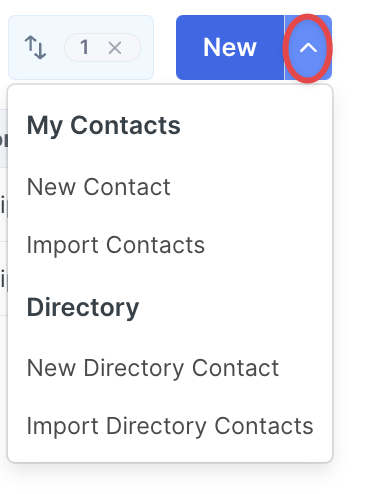The height and width of the screenshot is (494, 369).
Task: Remove the single applied sort rule
Action: [x=115, y=48]
